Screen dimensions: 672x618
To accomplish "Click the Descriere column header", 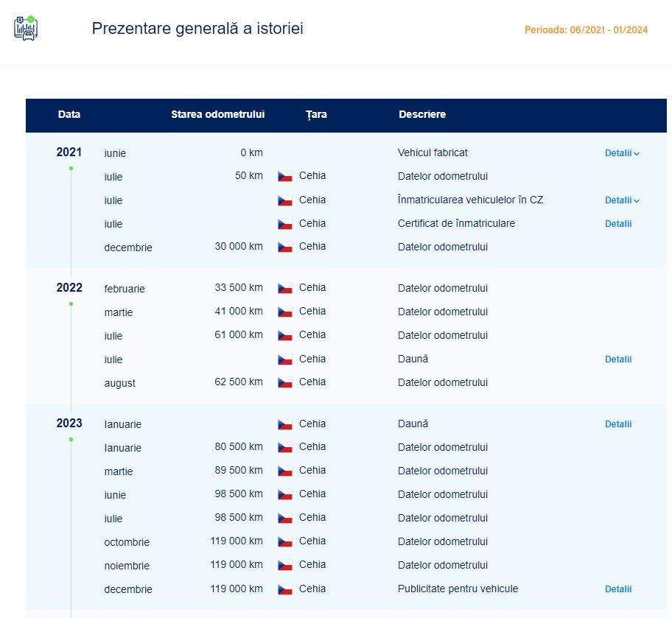I will pyautogui.click(x=422, y=114).
